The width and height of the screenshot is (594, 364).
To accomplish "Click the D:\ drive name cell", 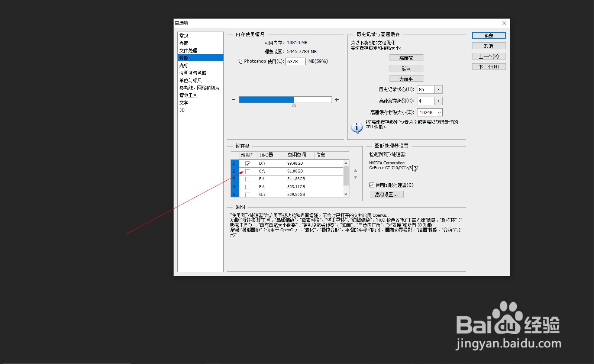I will coord(262,163).
